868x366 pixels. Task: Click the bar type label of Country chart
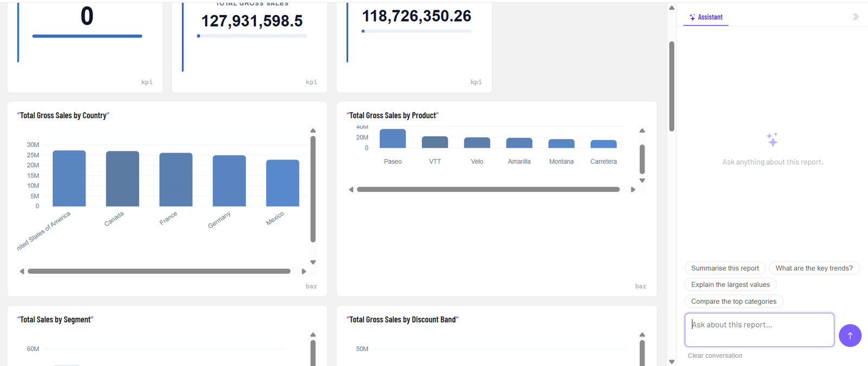point(311,286)
